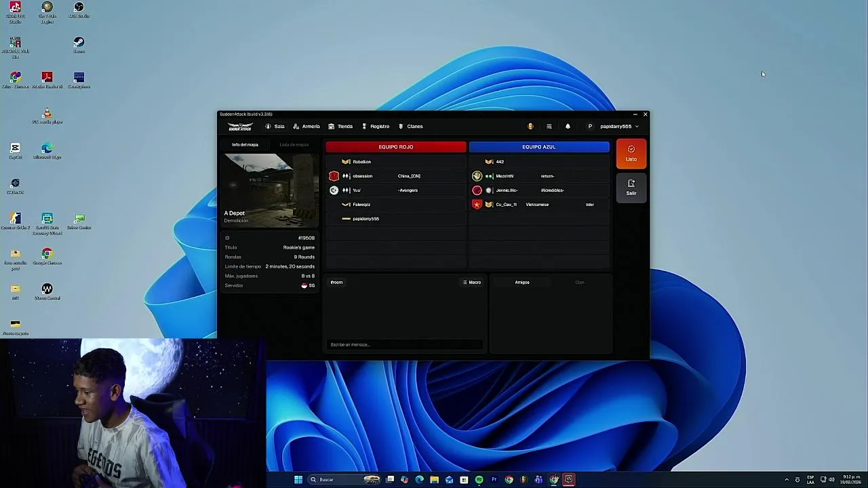Image resolution: width=868 pixels, height=488 pixels.
Task: Open the Sala lobby menu
Action: coord(275,127)
